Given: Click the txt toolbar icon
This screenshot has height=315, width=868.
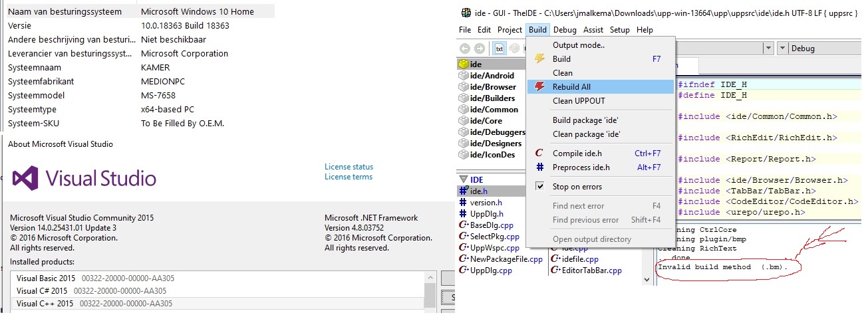Looking at the screenshot, I should pos(500,49).
